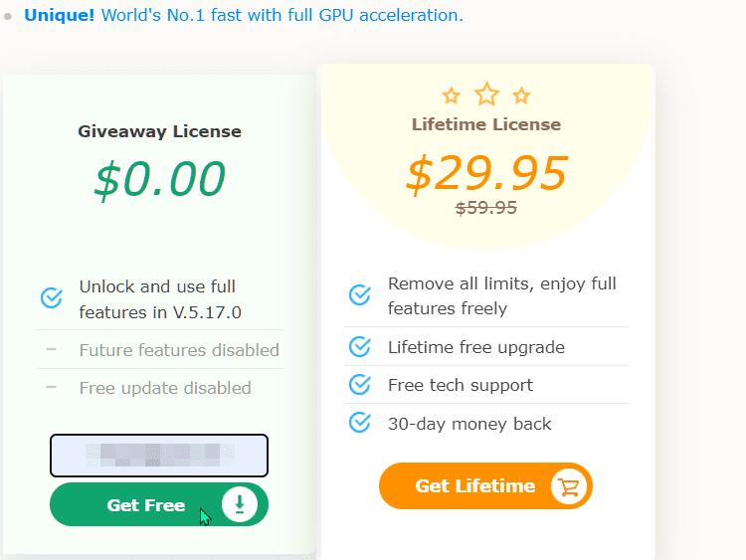746x560 pixels.
Task: Click the checkmark icon next to Remove all limits
Action: tap(360, 295)
